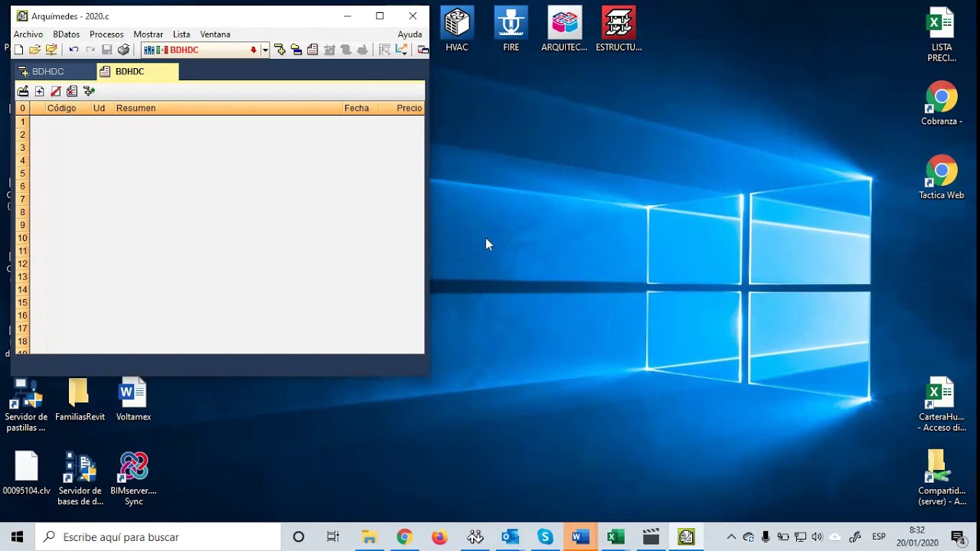The height and width of the screenshot is (551, 980).
Task: Click the open folder icon in toolbar
Action: 34,50
